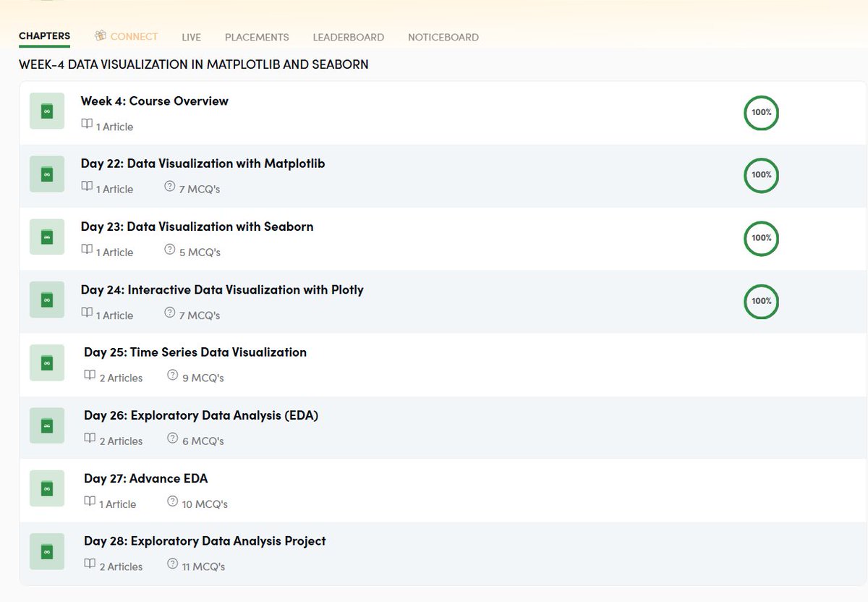Click the MCQ question icon under Day 25

[173, 376]
